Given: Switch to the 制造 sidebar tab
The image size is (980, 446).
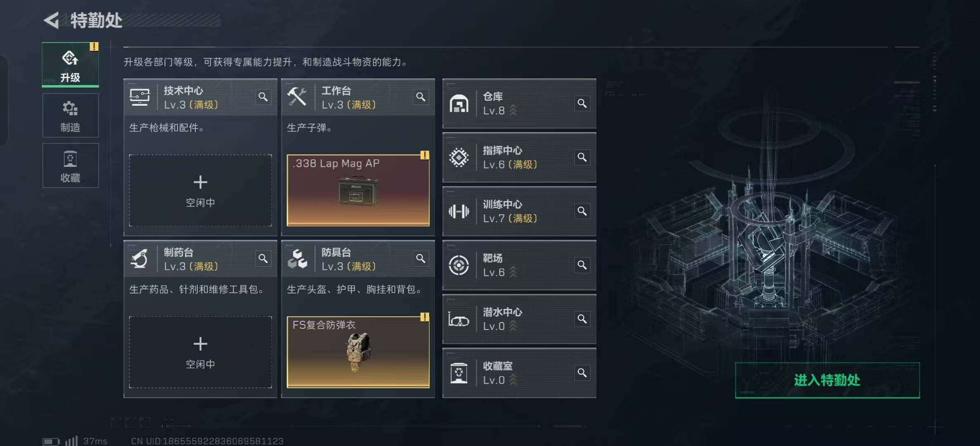Looking at the screenshot, I should [x=70, y=116].
